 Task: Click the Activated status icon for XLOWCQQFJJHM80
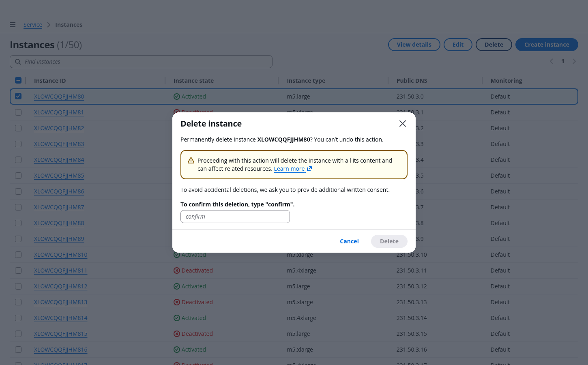tap(177, 97)
